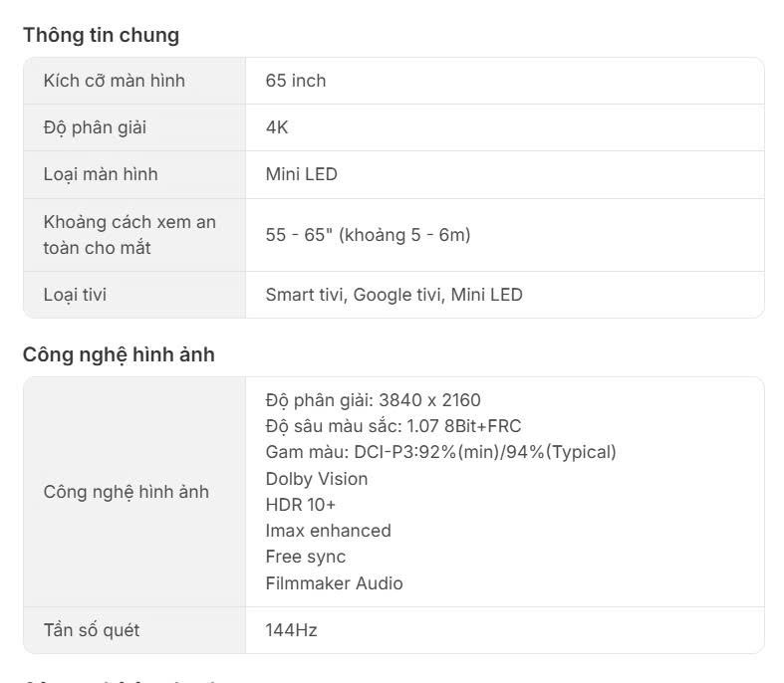Select the "Smart tivi, Google tivi, Mini LED" text

393,295
